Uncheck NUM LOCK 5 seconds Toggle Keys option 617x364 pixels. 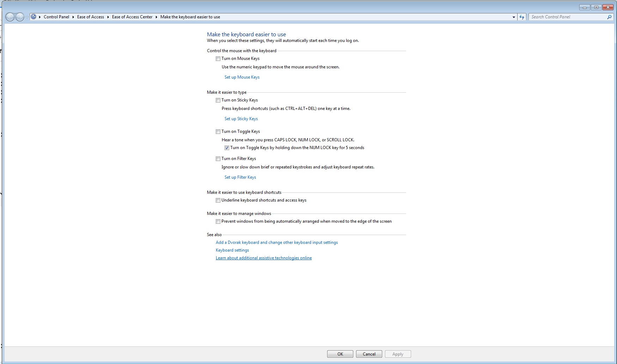point(227,148)
